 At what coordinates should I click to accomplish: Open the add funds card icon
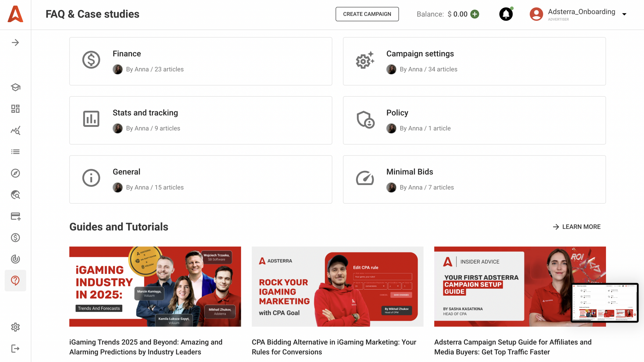coord(15,216)
